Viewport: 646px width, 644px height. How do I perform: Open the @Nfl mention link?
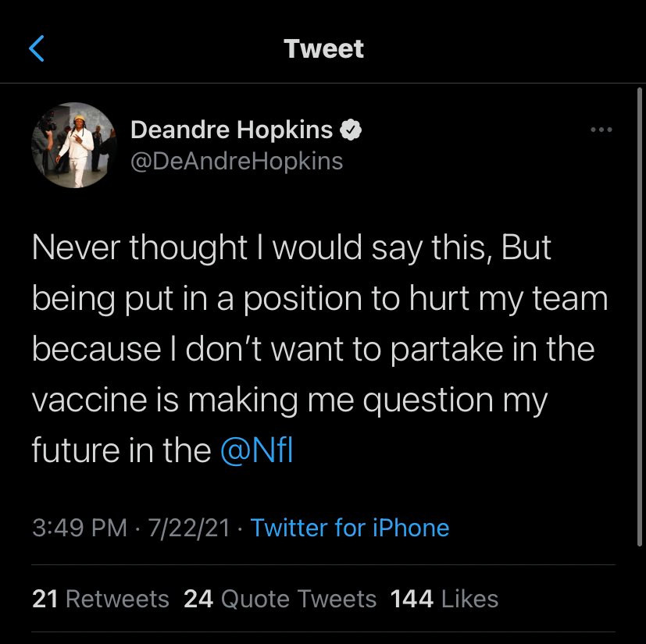click(x=257, y=450)
